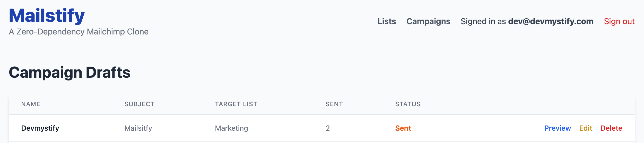644x143 pixels.
Task: Click the sent count value 2
Action: (x=328, y=128)
